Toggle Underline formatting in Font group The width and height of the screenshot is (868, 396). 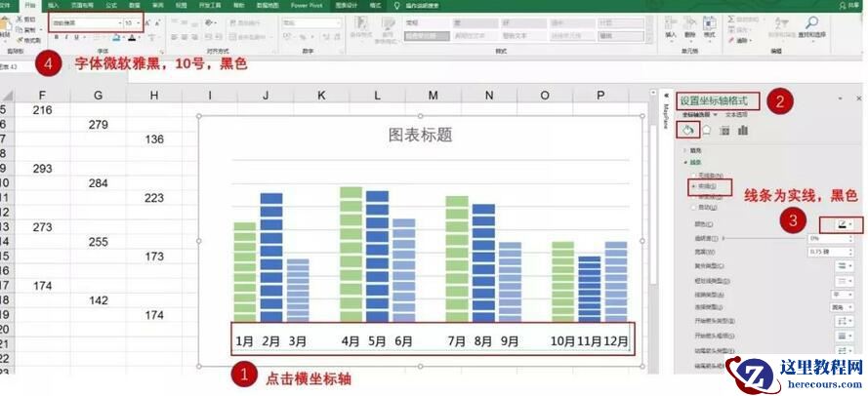(76, 38)
